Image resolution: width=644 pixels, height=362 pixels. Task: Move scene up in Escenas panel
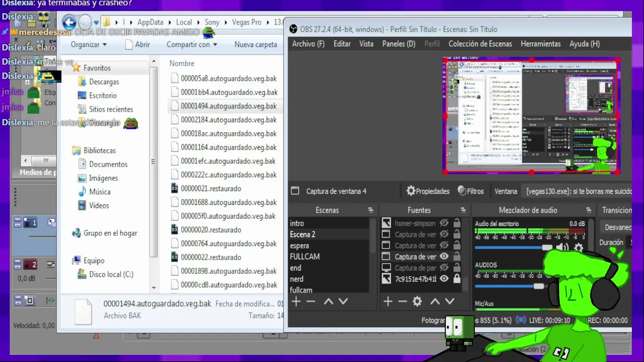pos(329,302)
